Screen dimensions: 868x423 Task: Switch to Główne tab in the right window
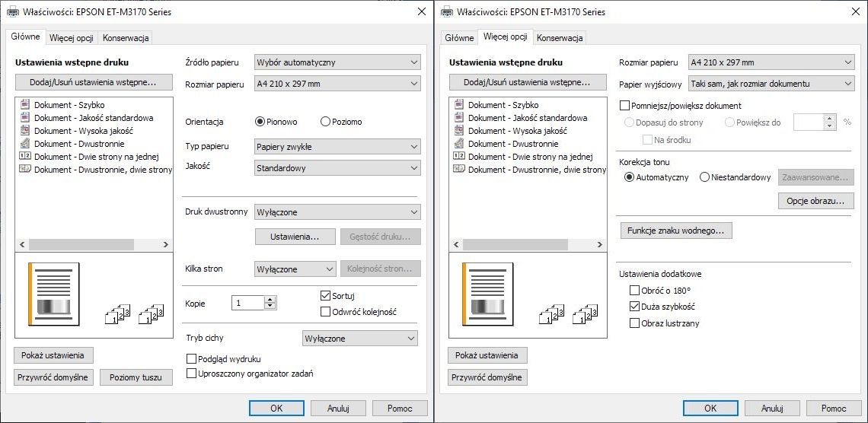[459, 38]
